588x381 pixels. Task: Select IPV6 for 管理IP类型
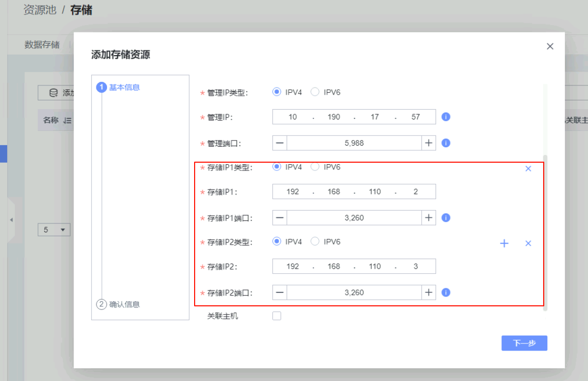[315, 92]
